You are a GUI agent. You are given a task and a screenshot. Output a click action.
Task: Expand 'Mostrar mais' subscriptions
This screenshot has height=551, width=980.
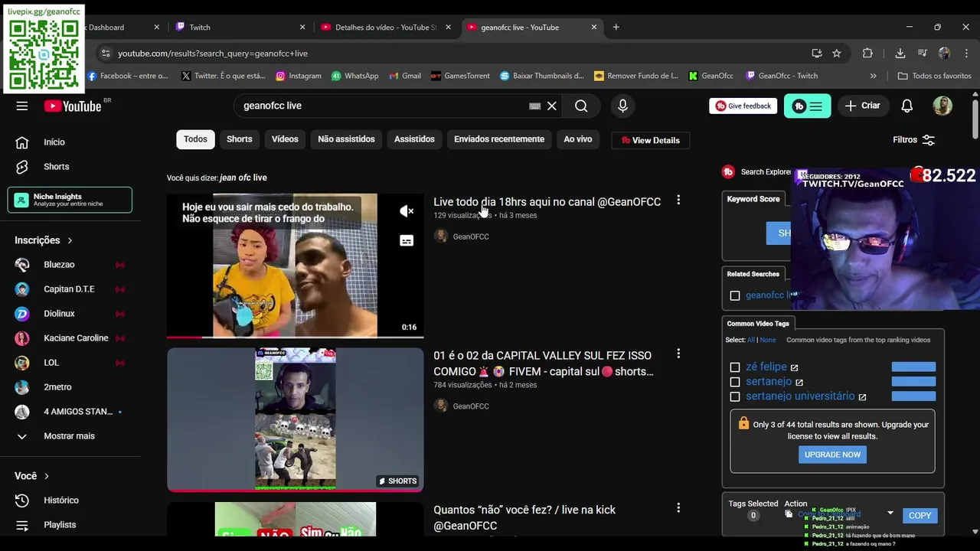70,435
